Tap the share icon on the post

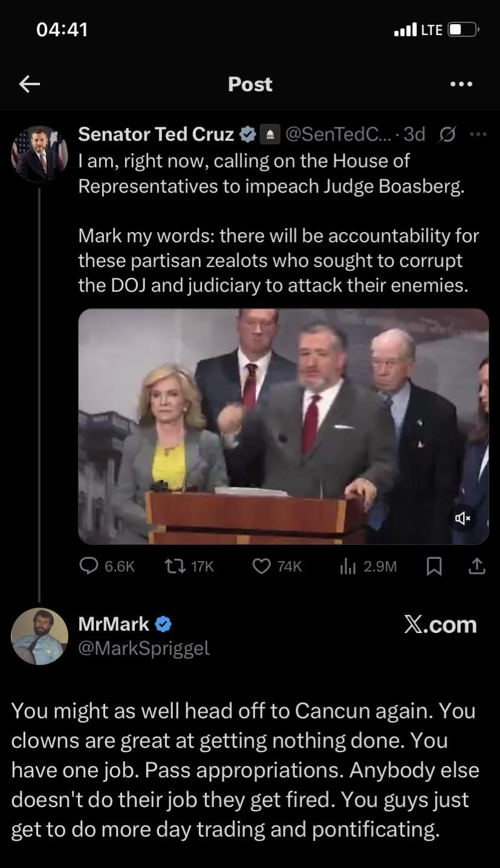click(x=477, y=566)
